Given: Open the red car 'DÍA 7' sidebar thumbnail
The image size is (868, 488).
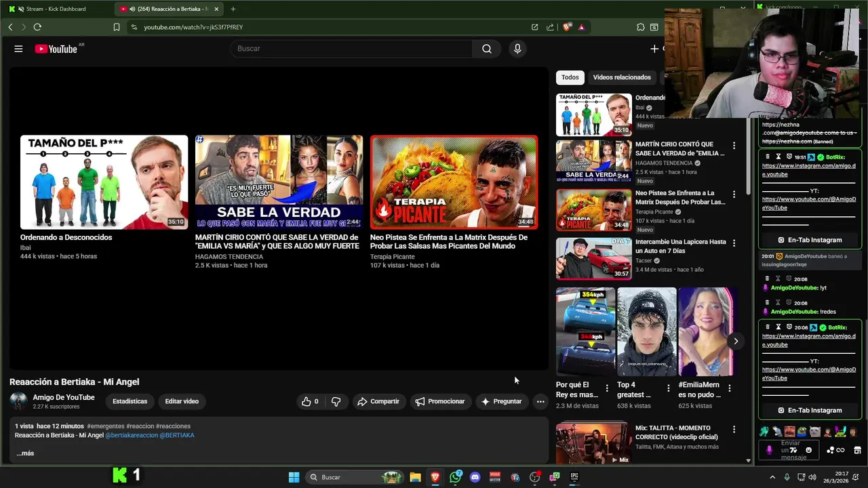Looking at the screenshot, I should [593, 258].
